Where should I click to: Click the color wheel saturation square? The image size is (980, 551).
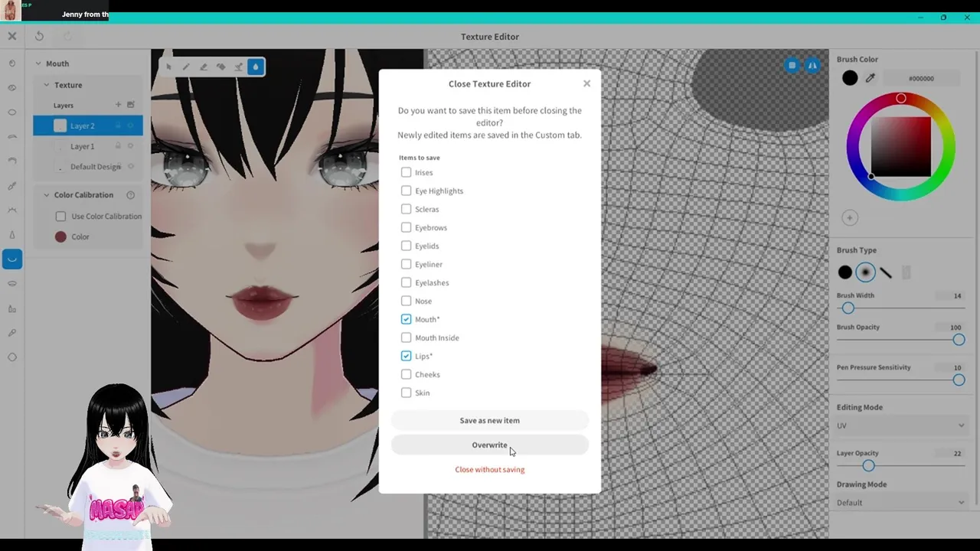pyautogui.click(x=900, y=147)
